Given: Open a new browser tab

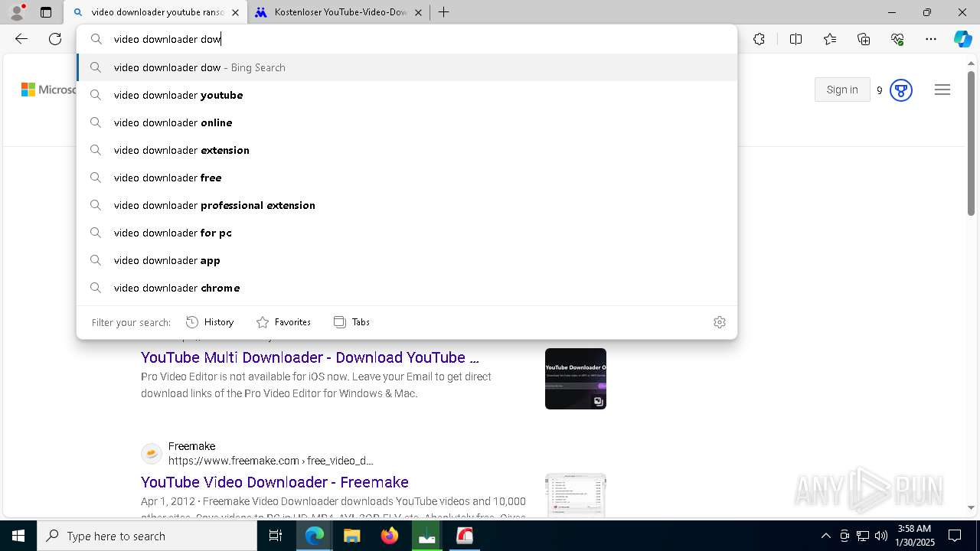Looking at the screenshot, I should (443, 12).
